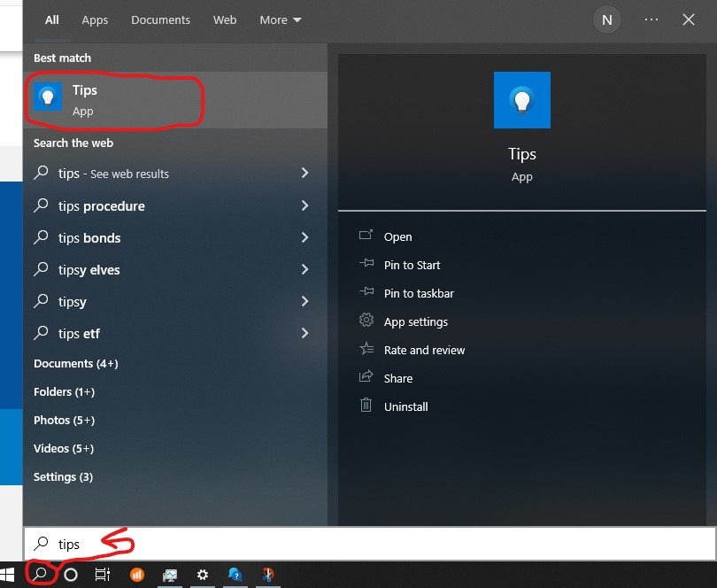Select Uninstall action

[x=406, y=406]
